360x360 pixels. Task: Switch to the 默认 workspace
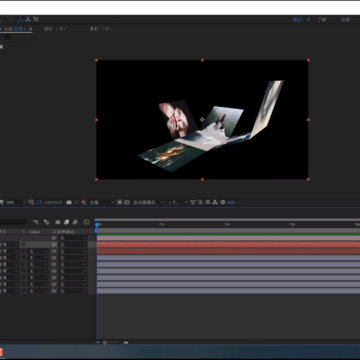298,20
